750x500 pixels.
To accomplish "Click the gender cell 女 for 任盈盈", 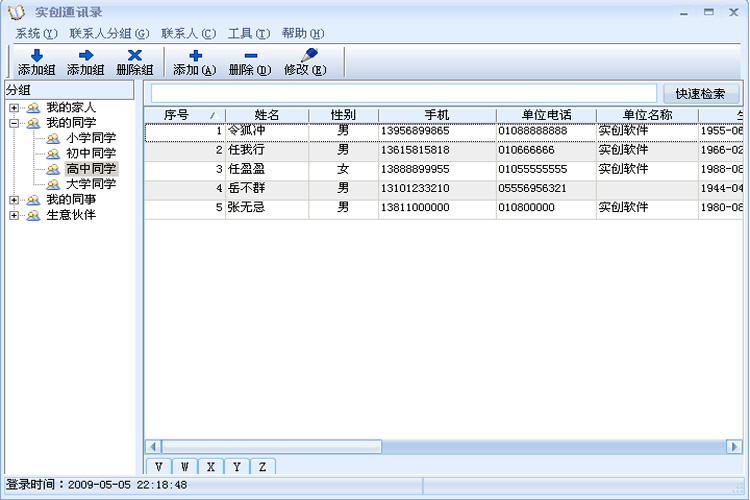I will point(343,169).
